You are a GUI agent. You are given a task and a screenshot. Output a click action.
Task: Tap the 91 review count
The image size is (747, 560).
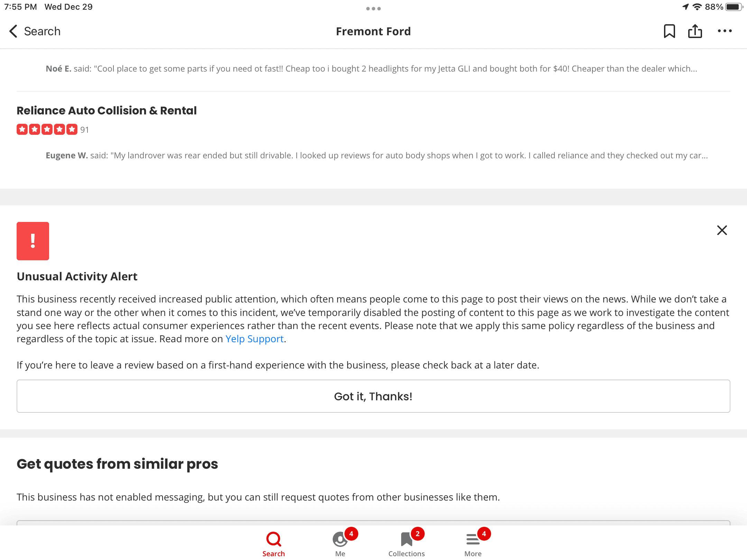point(85,130)
